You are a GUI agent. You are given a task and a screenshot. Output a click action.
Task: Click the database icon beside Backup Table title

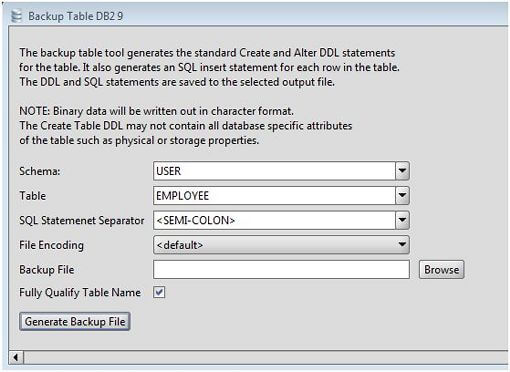coord(16,16)
